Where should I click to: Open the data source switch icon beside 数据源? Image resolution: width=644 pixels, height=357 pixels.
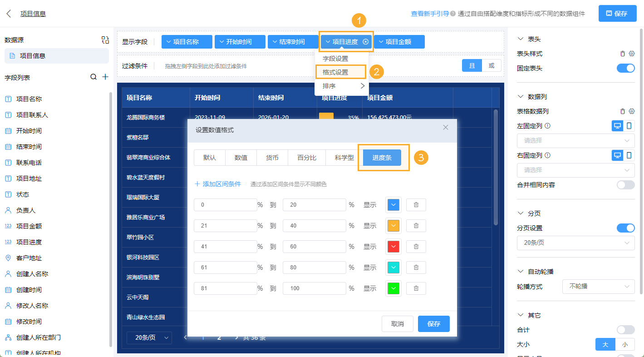point(105,40)
